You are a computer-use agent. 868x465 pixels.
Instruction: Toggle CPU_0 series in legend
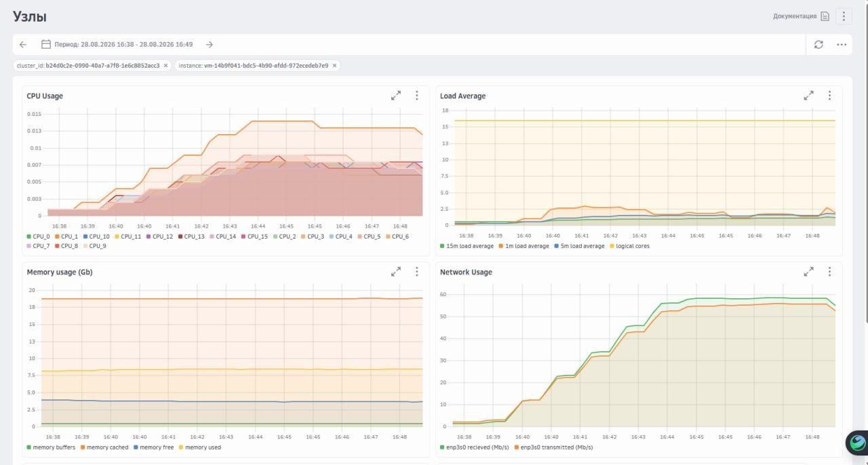(x=39, y=237)
